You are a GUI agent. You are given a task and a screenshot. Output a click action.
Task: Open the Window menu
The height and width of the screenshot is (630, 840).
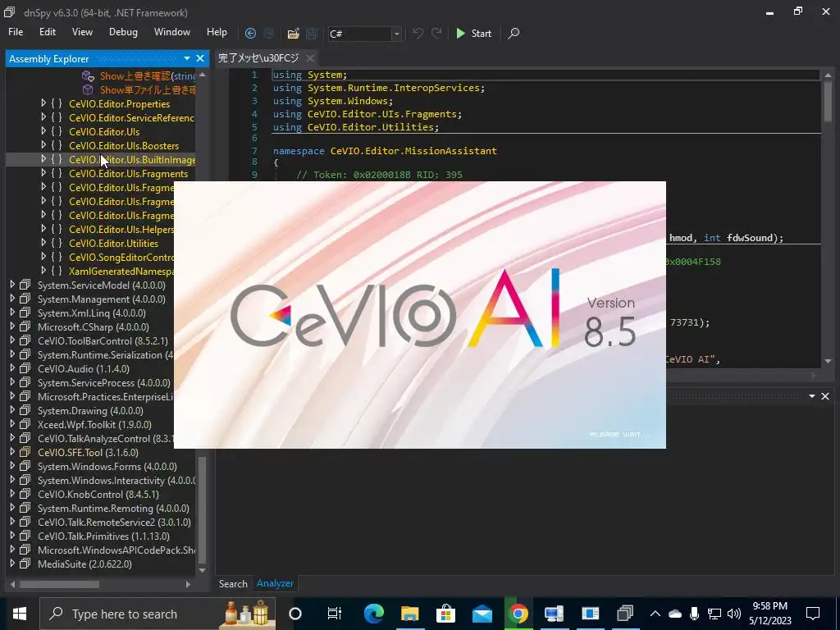(172, 32)
